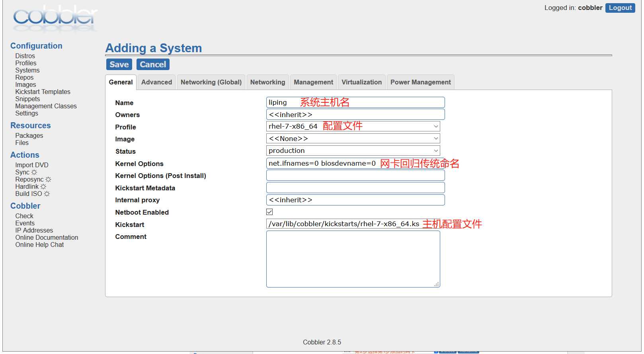Click the Import DVD action
Screen dimensions: 644x354
32,165
